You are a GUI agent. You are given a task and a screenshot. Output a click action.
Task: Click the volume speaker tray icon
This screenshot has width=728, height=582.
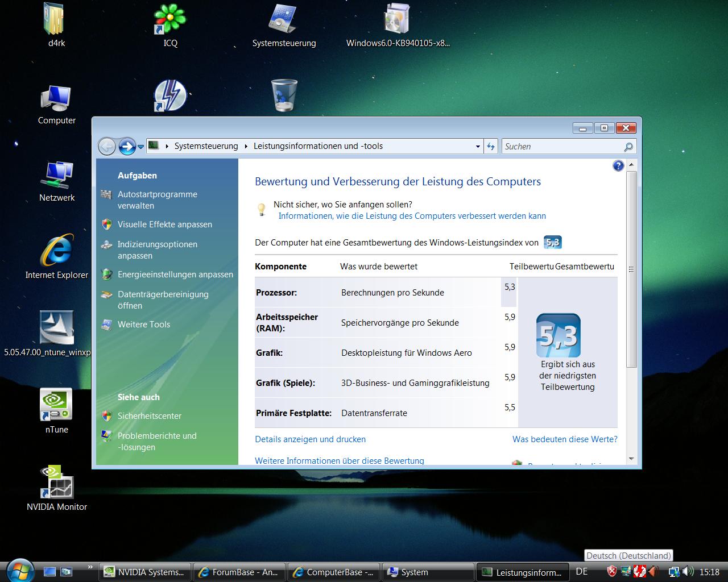tap(688, 571)
